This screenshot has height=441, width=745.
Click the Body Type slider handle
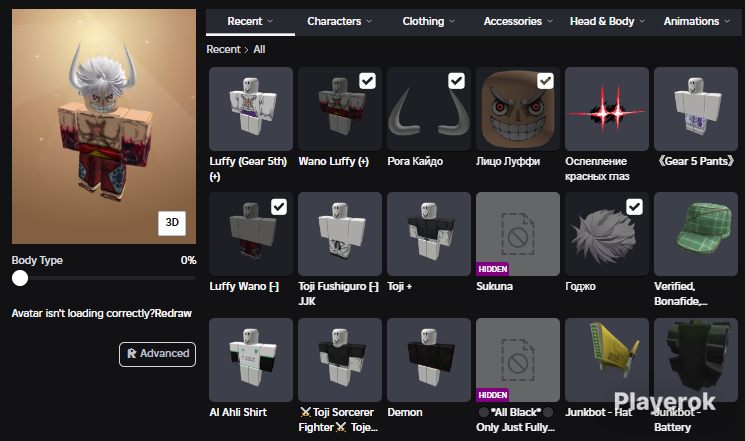20,278
